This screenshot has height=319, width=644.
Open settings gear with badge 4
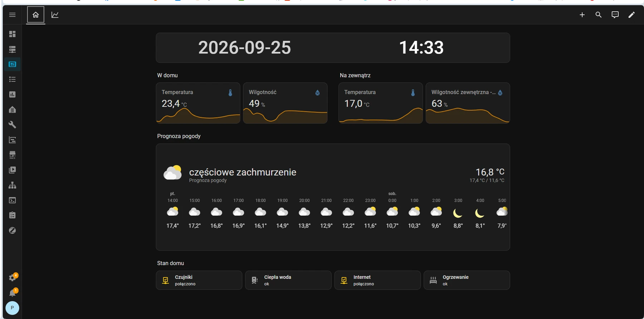[x=13, y=277]
